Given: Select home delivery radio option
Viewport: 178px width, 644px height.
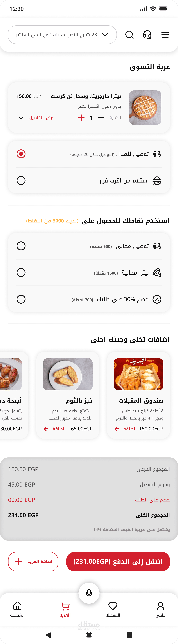Looking at the screenshot, I should (x=21, y=154).
